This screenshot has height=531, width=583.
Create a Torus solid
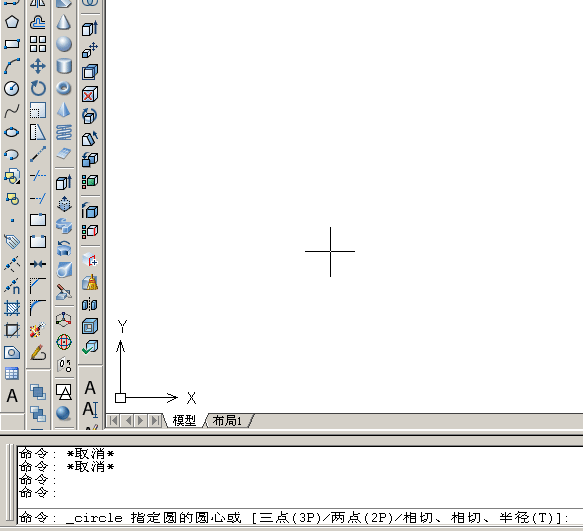click(64, 88)
